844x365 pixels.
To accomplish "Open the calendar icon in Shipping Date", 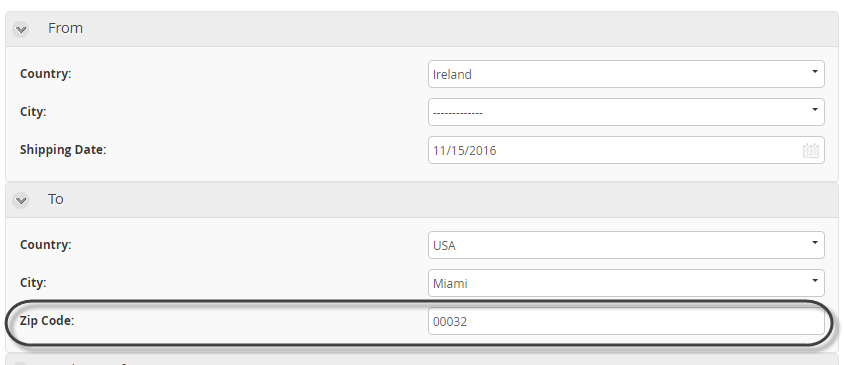I will [x=811, y=150].
